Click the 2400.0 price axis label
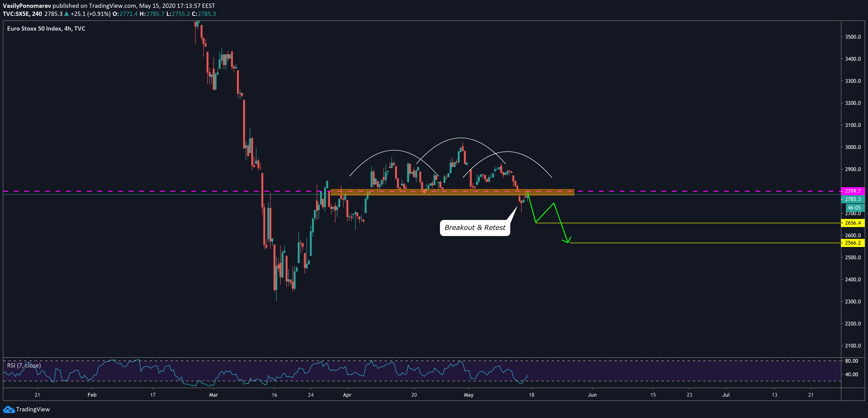Viewport: 868px width, 418px height. [853, 279]
